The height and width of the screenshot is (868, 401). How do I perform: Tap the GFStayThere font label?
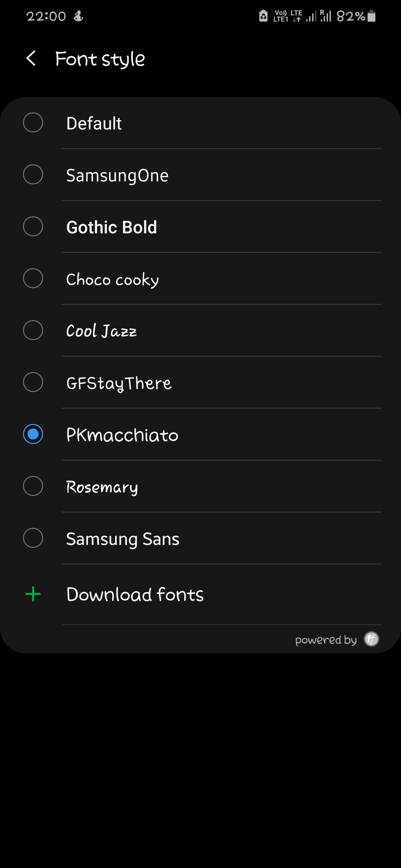pyautogui.click(x=119, y=383)
